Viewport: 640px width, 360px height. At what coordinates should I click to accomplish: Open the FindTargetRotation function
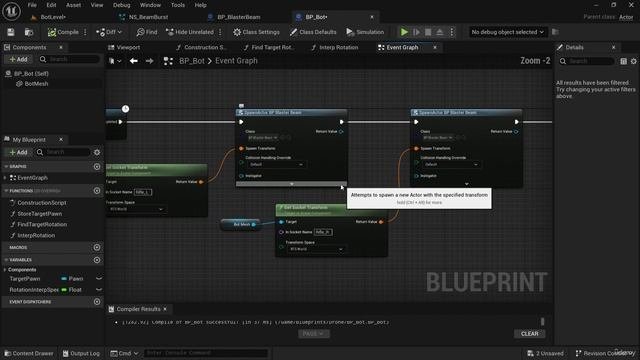(42, 224)
